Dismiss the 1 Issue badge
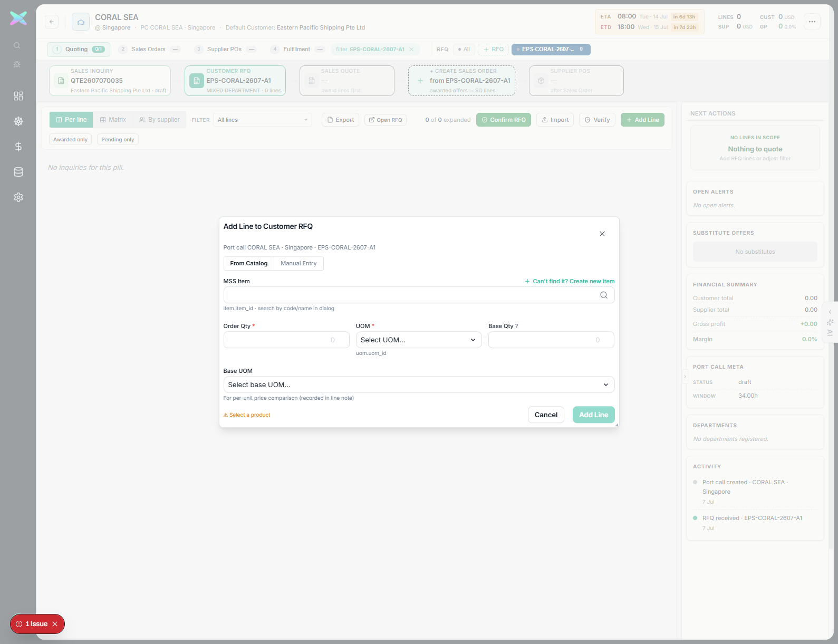This screenshot has width=838, height=644. tap(55, 624)
